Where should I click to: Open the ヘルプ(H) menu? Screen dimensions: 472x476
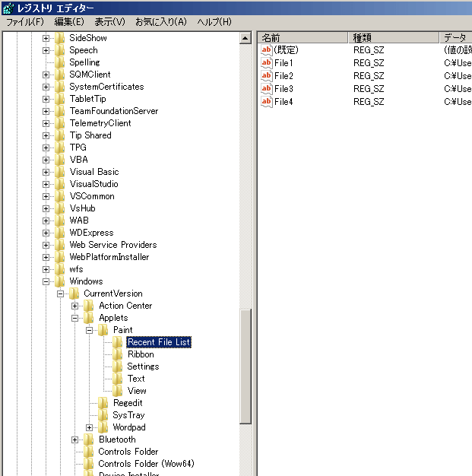[214, 22]
